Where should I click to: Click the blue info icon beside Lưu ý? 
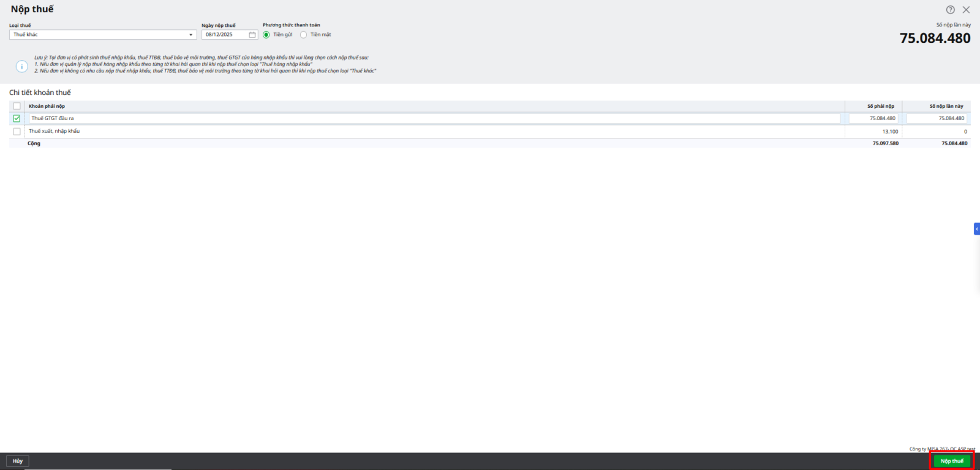tap(22, 66)
